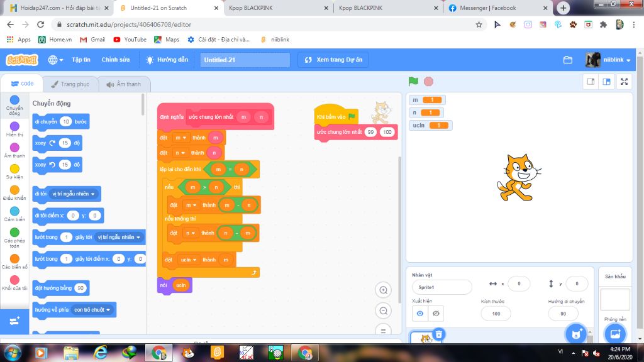
Task: Click the Windows Start button
Action: [x=13, y=353]
